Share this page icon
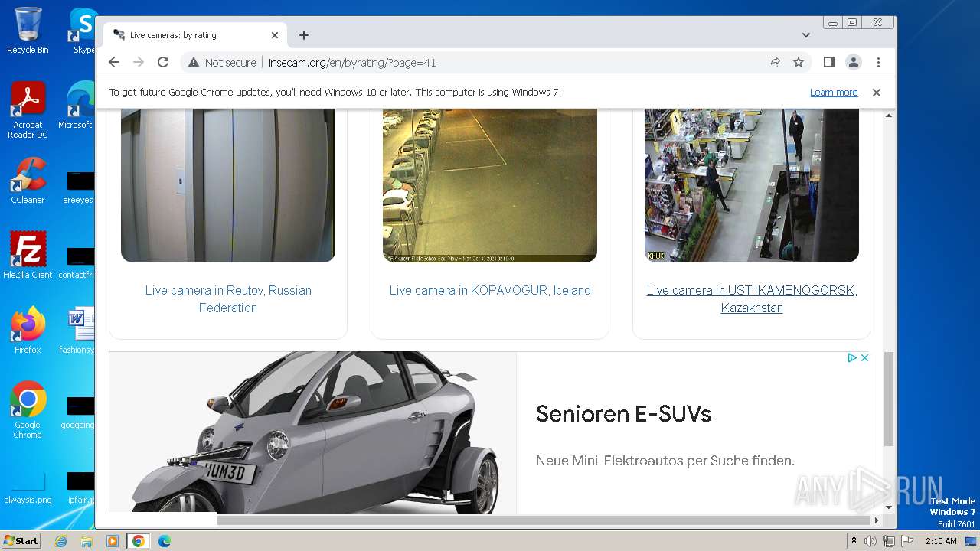 (x=774, y=62)
